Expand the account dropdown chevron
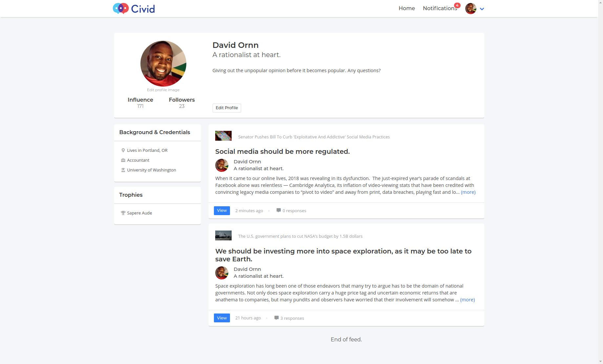 (x=482, y=9)
